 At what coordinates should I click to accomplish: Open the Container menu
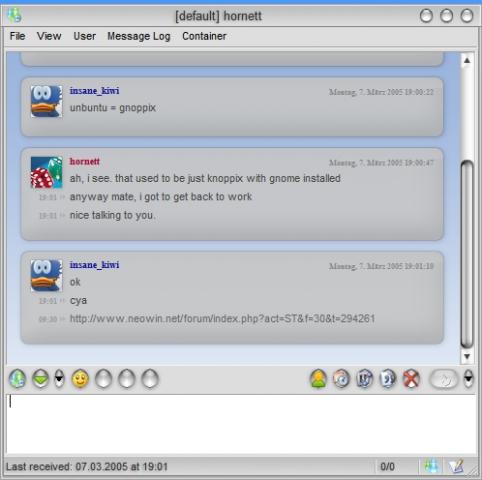point(204,36)
